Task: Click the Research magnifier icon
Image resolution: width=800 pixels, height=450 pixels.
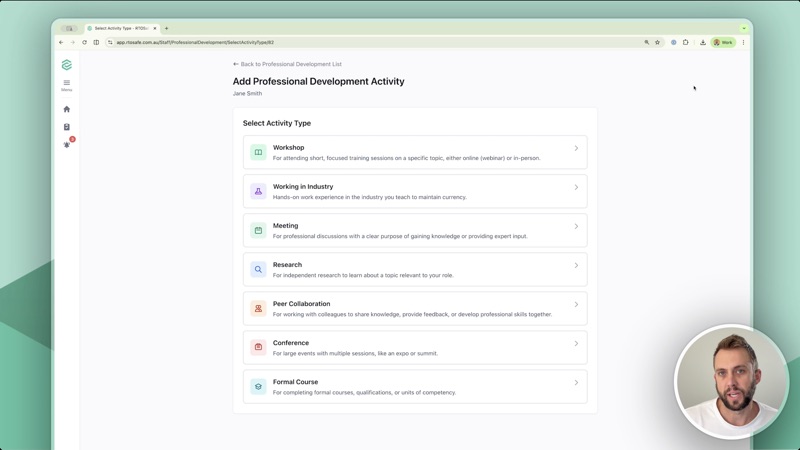Action: pyautogui.click(x=258, y=269)
